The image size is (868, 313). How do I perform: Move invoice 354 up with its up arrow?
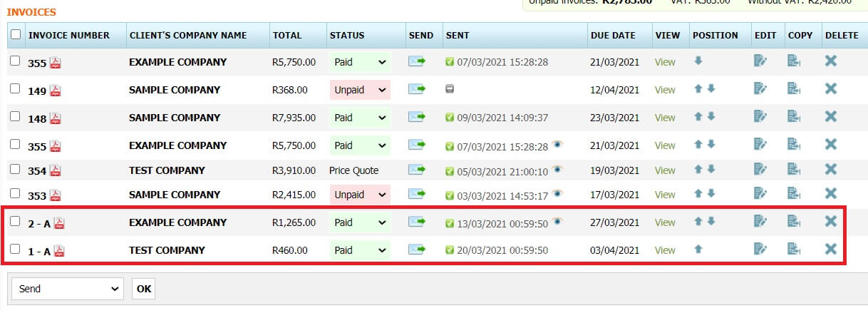[x=698, y=170]
